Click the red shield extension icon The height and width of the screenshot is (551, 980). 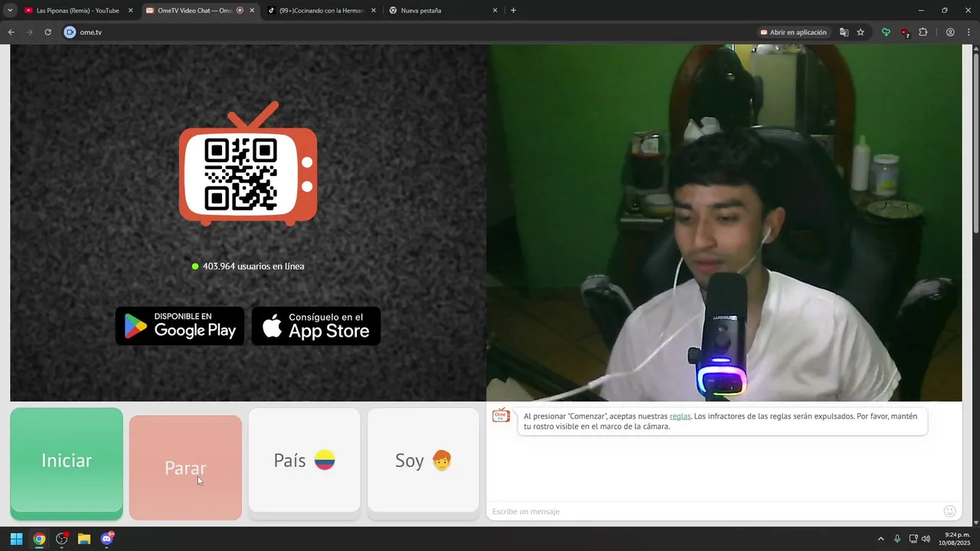point(904,33)
